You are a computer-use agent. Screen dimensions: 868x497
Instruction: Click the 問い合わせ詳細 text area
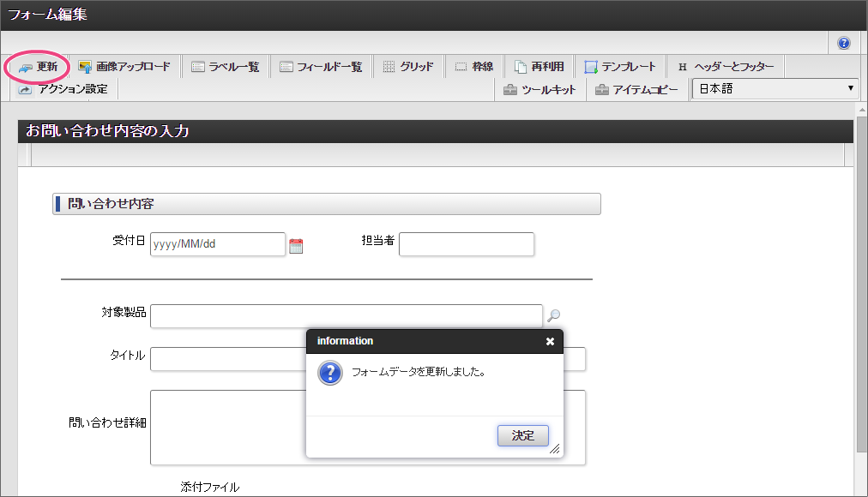pyautogui.click(x=228, y=428)
